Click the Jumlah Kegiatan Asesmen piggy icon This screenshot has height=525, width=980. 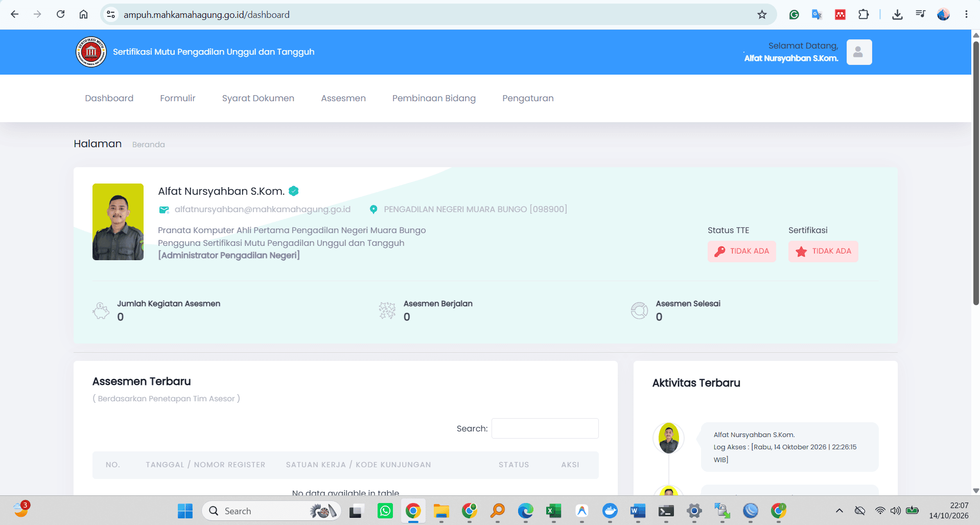tap(101, 310)
